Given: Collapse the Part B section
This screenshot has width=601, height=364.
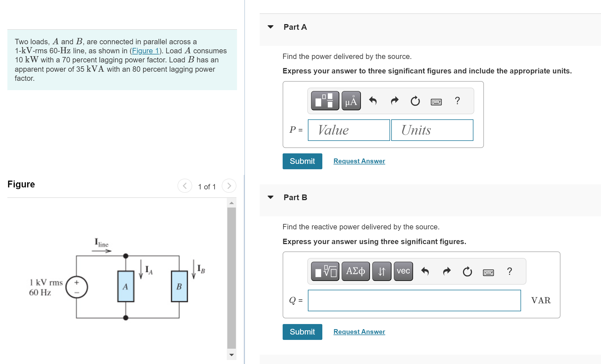Looking at the screenshot, I should pyautogui.click(x=271, y=197).
